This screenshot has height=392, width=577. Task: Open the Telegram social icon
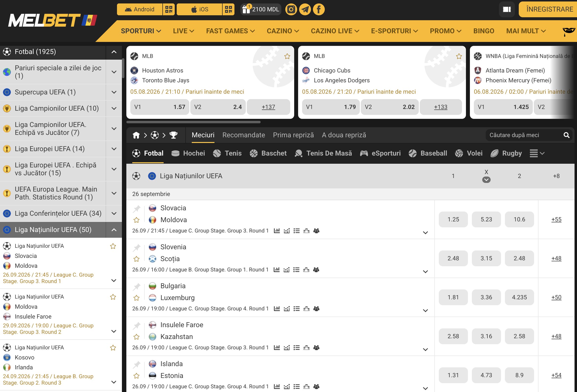point(305,9)
